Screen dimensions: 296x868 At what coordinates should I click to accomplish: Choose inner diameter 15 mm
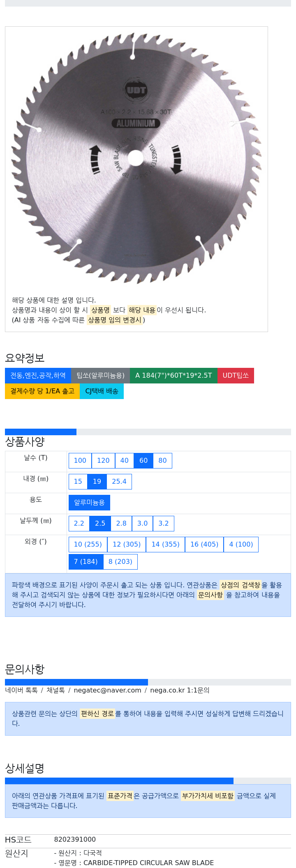[x=78, y=481]
